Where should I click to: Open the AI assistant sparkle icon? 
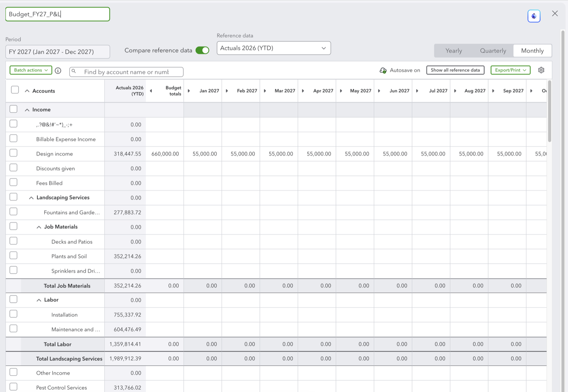click(534, 16)
